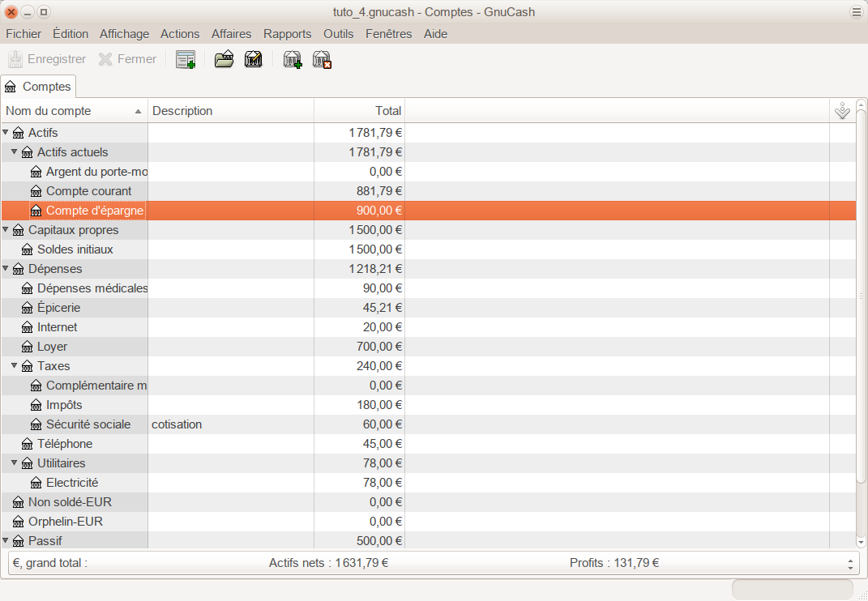The image size is (868, 601).
Task: Open the selected account register icon
Action: pos(224,59)
